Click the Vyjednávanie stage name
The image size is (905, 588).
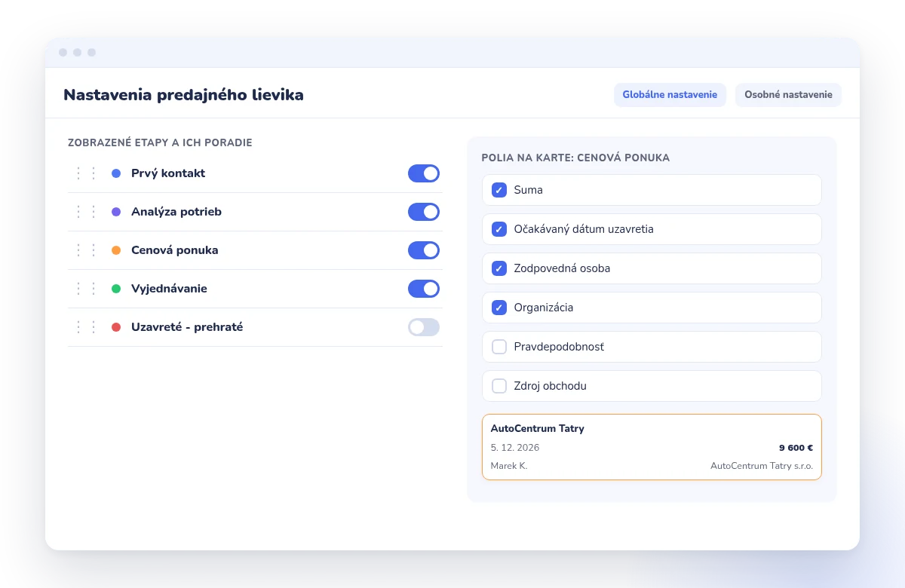(169, 289)
